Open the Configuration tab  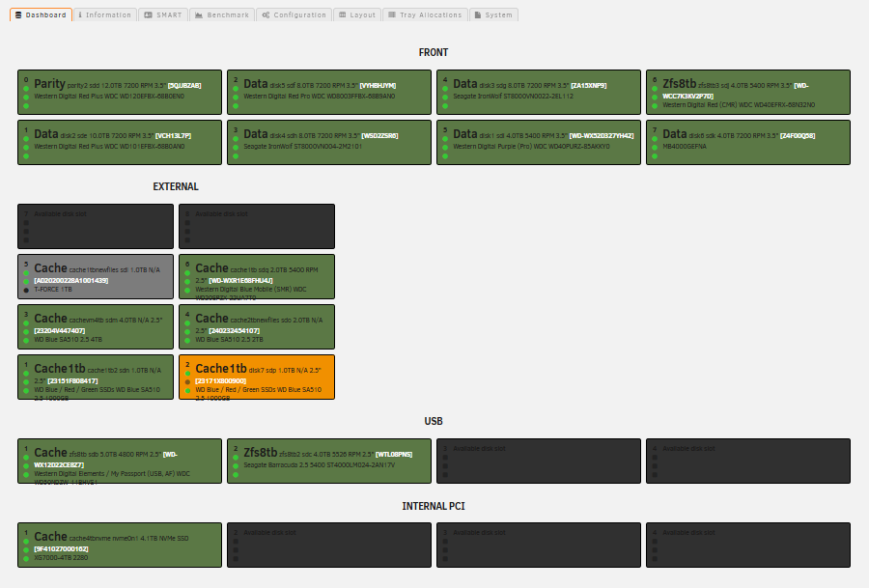pyautogui.click(x=294, y=14)
